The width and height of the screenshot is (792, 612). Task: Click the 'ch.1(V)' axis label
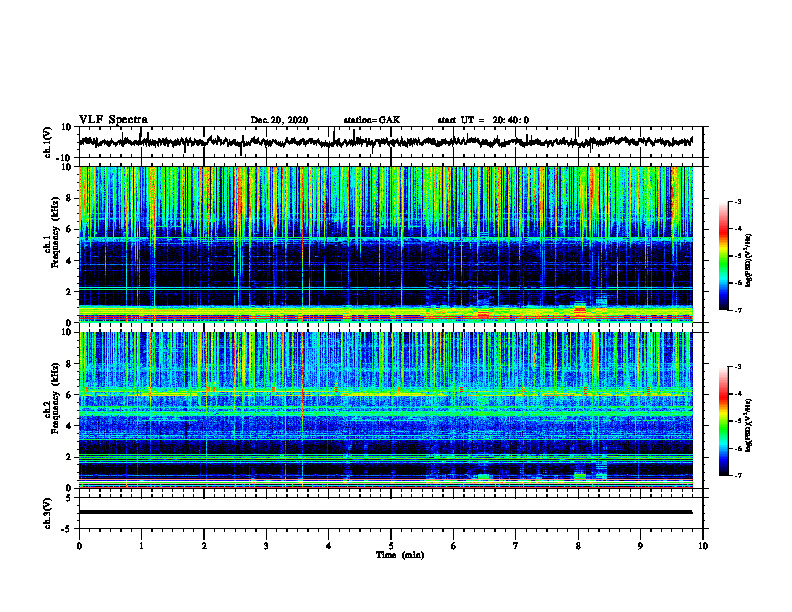point(48,142)
